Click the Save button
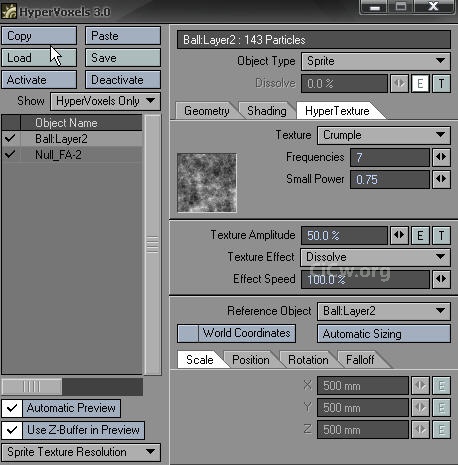The image size is (458, 465). click(x=123, y=58)
